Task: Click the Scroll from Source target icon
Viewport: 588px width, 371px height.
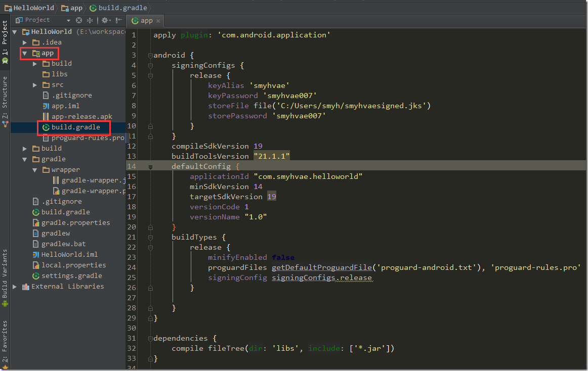Action: [x=79, y=20]
